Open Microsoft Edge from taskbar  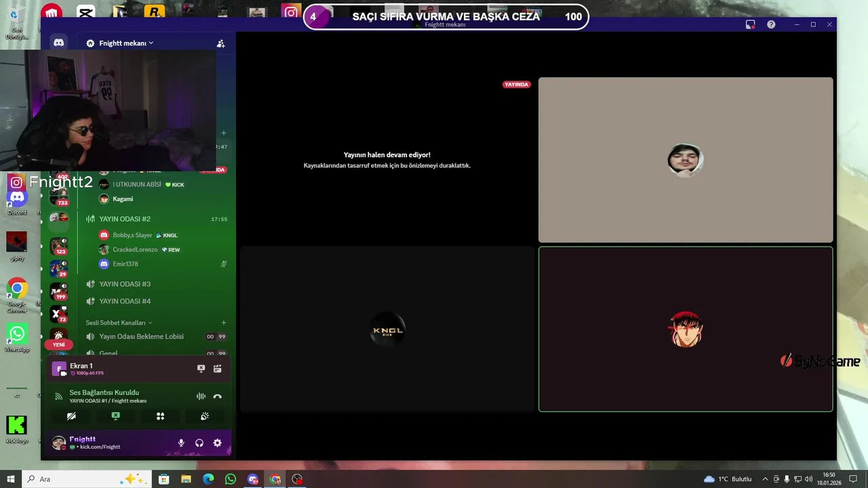208,479
